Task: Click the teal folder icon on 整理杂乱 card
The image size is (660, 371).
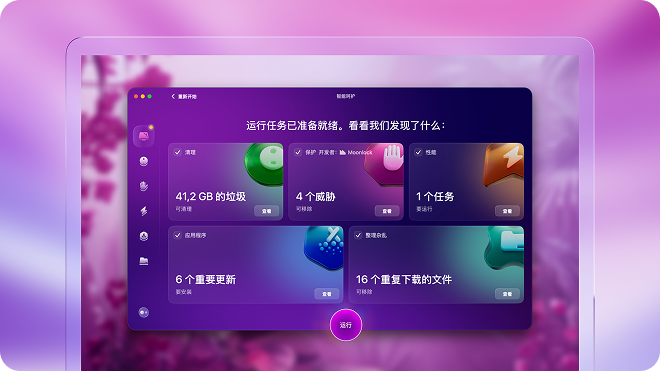Action: pos(504,248)
